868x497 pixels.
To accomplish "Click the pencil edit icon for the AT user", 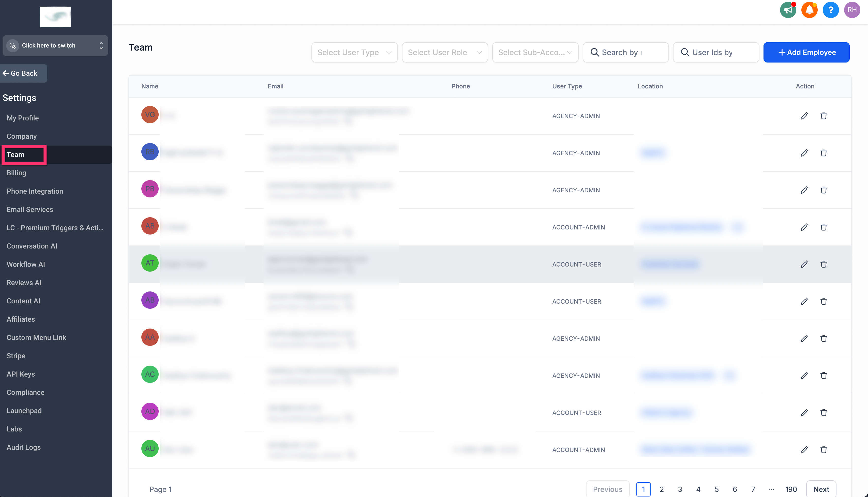I will pyautogui.click(x=804, y=264).
